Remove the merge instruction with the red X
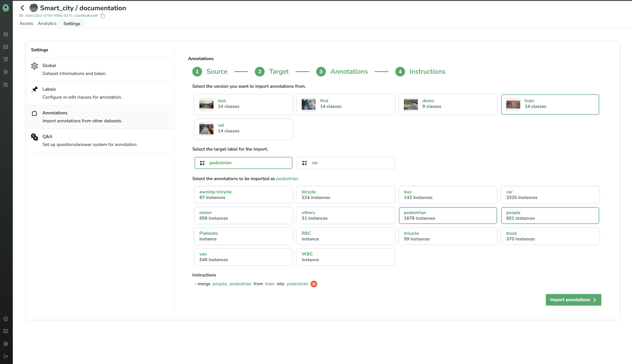This screenshot has width=632, height=364. pyautogui.click(x=314, y=284)
